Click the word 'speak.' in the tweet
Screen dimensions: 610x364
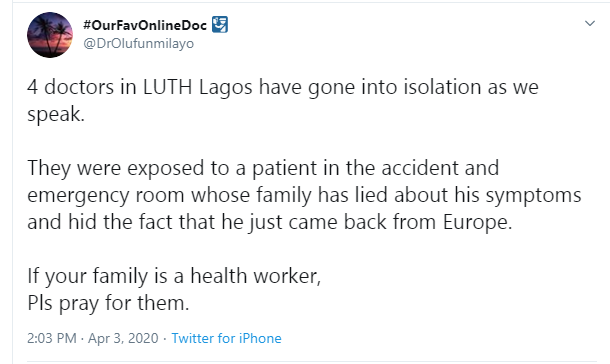56,114
